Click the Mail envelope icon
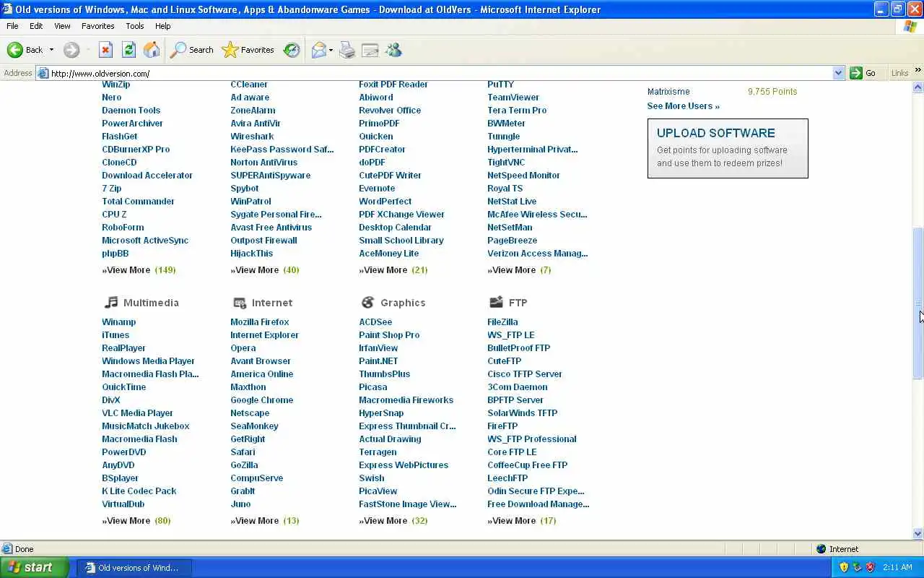This screenshot has width=924, height=578. (x=318, y=50)
